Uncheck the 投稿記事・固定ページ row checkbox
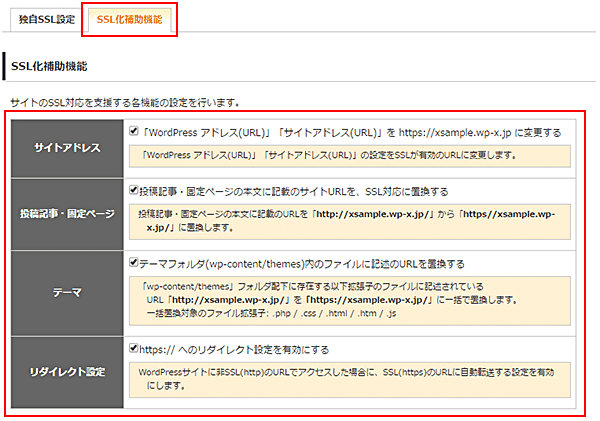This screenshot has width=600, height=421. point(134,189)
